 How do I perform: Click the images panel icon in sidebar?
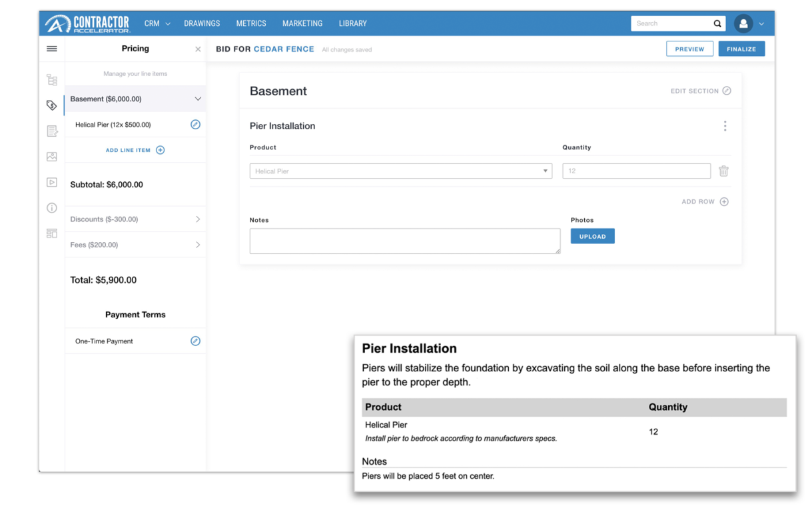[x=52, y=156]
